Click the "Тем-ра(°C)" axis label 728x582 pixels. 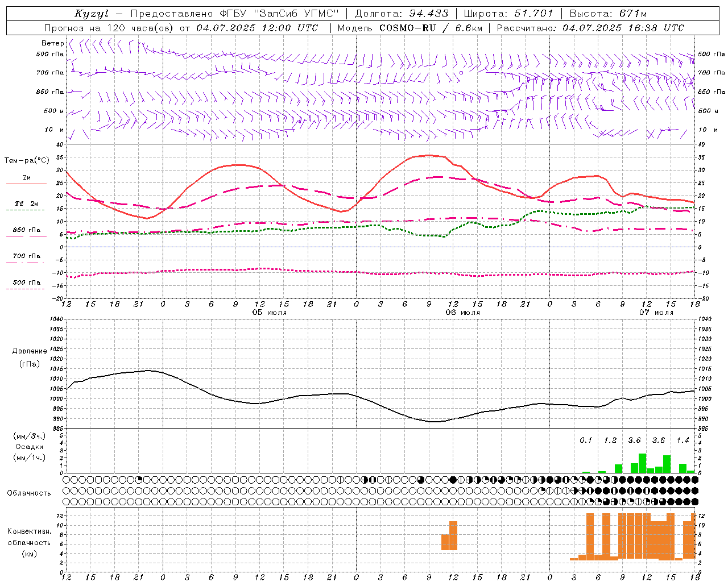[x=27, y=161]
